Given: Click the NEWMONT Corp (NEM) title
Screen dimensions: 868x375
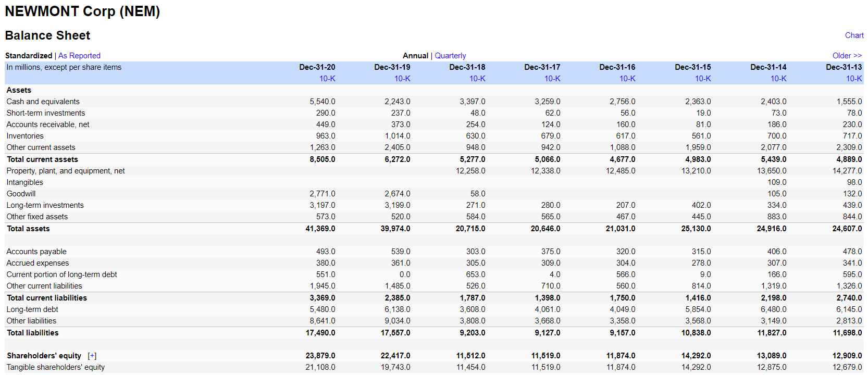Looking at the screenshot, I should click(82, 11).
